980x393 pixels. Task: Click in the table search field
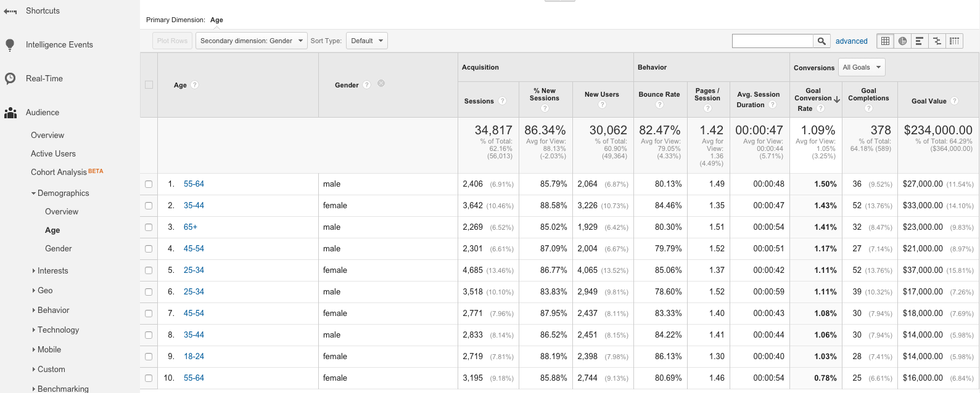pos(772,41)
